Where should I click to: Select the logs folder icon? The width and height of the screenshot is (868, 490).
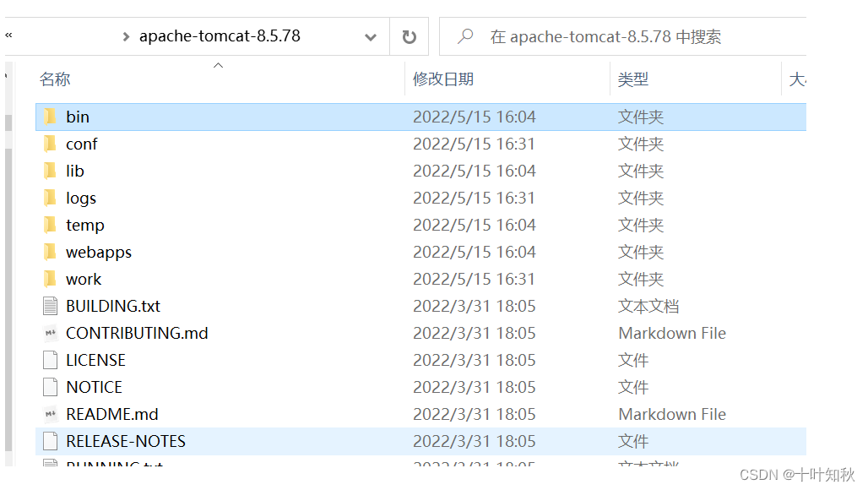point(50,198)
